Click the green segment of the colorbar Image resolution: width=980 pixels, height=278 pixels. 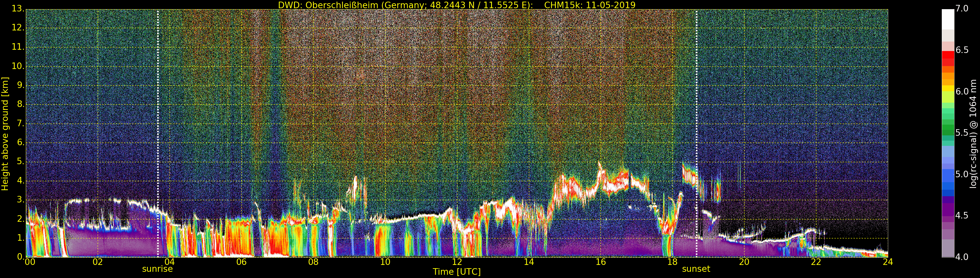tap(948, 128)
